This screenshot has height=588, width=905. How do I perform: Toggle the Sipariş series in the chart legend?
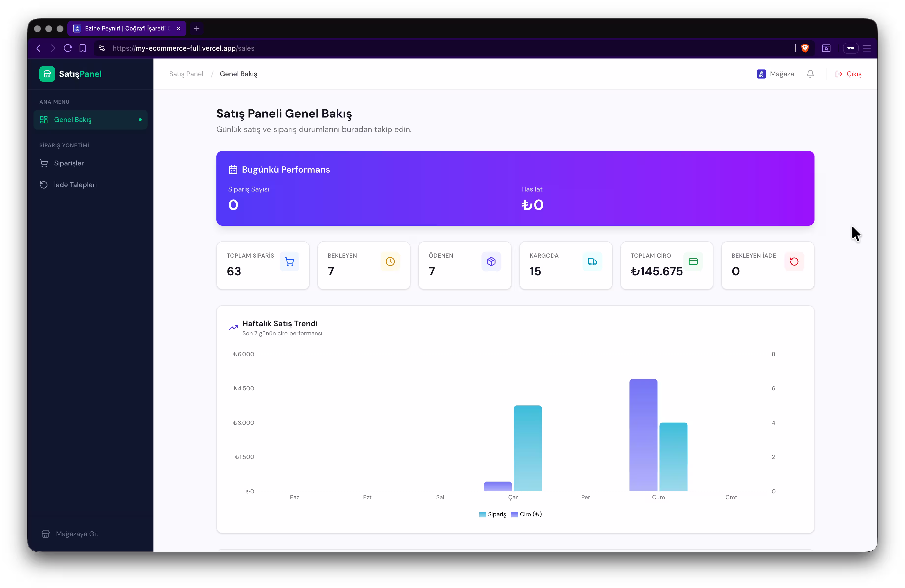point(492,514)
